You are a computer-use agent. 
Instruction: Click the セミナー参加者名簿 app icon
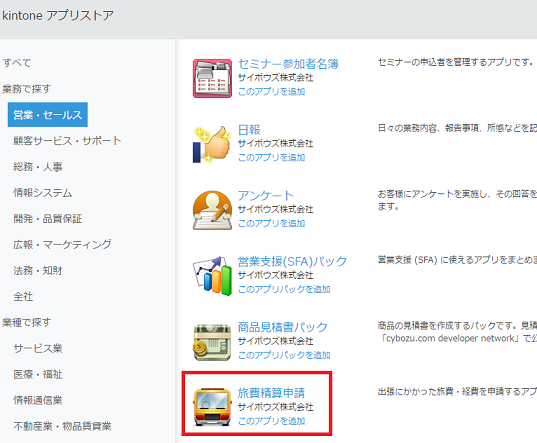pos(212,78)
